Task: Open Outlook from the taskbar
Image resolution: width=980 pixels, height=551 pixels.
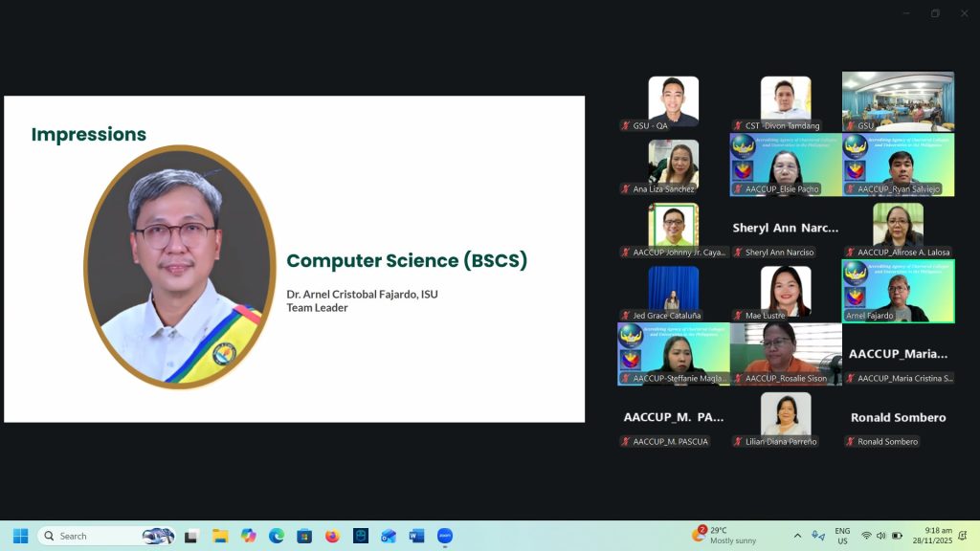Action: [389, 536]
